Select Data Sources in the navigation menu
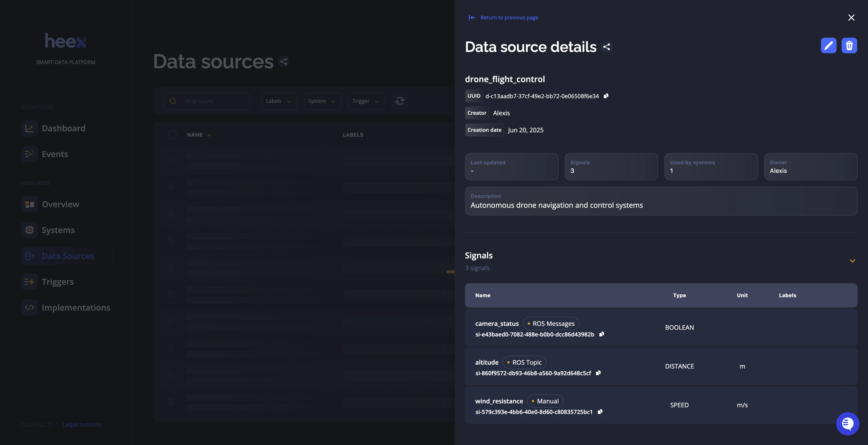The image size is (868, 445). (x=68, y=256)
